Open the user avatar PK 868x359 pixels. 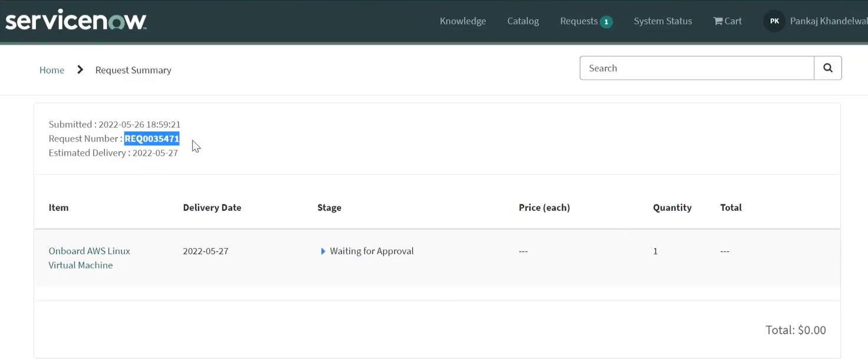(774, 21)
